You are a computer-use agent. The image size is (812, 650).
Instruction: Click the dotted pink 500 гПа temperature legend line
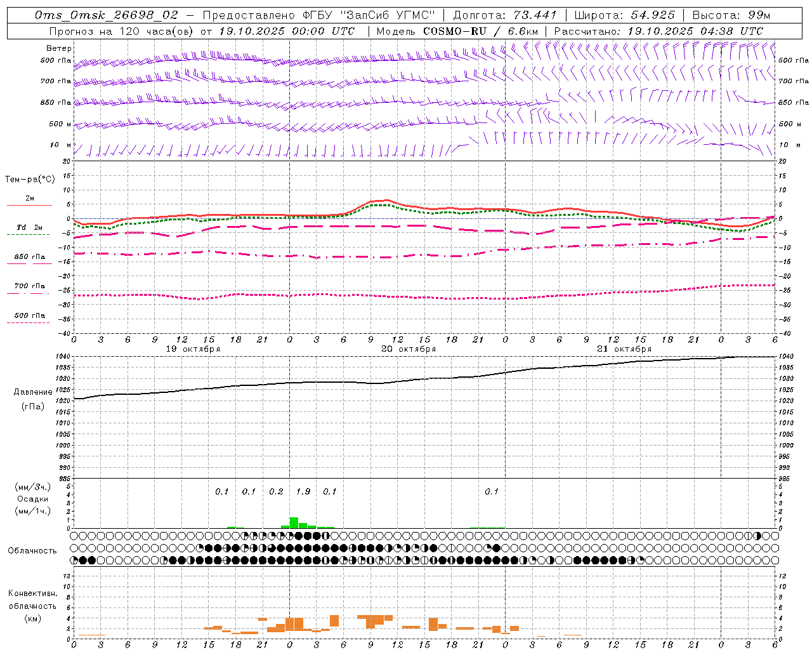click(x=28, y=323)
